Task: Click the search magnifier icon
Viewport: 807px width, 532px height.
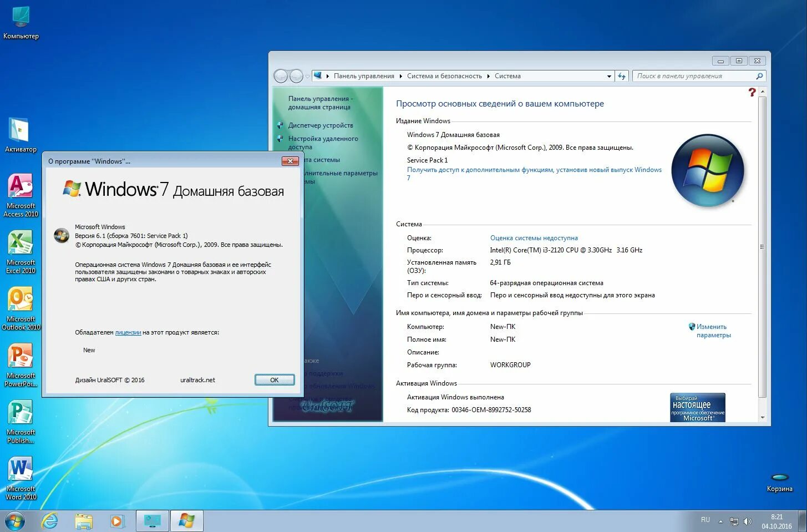Action: click(x=759, y=76)
